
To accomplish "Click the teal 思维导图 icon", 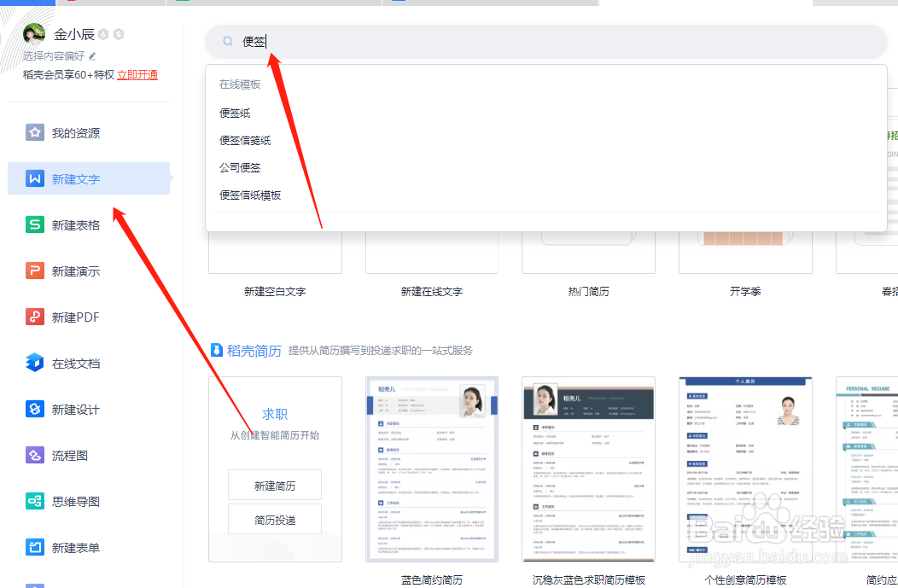I will point(35,501).
